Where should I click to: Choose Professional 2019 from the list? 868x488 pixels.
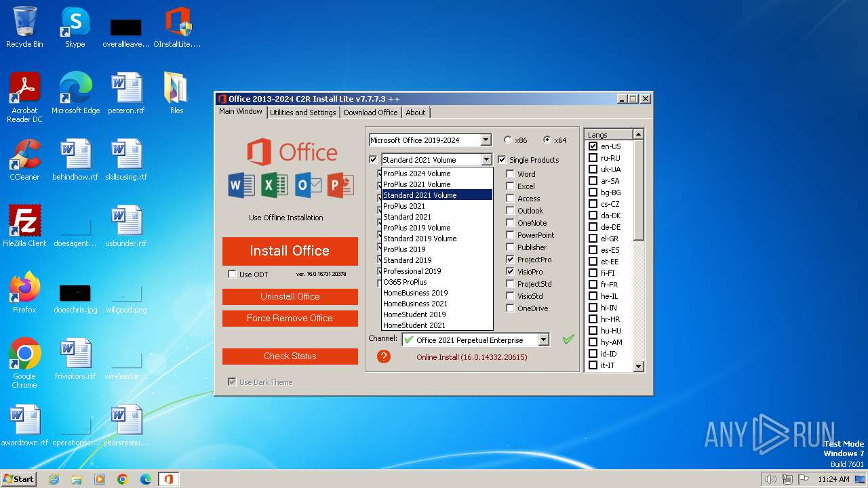pyautogui.click(x=437, y=271)
